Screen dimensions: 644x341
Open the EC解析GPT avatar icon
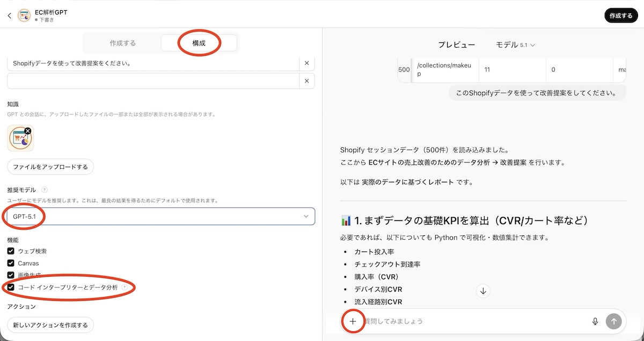pyautogui.click(x=24, y=15)
